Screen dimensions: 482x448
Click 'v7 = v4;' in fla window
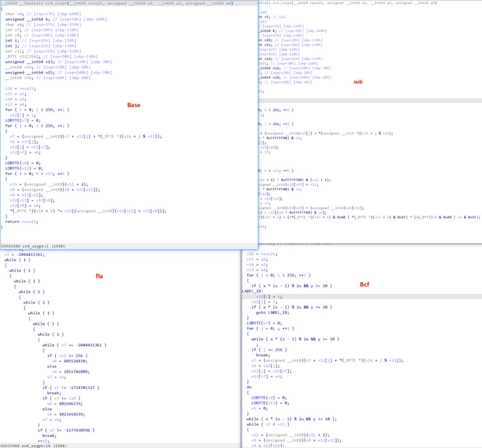pyautogui.click(x=57, y=377)
